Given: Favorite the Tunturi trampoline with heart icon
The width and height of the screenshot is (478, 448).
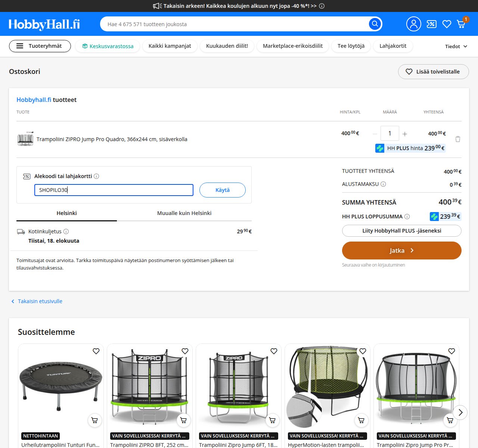Looking at the screenshot, I should click(96, 351).
